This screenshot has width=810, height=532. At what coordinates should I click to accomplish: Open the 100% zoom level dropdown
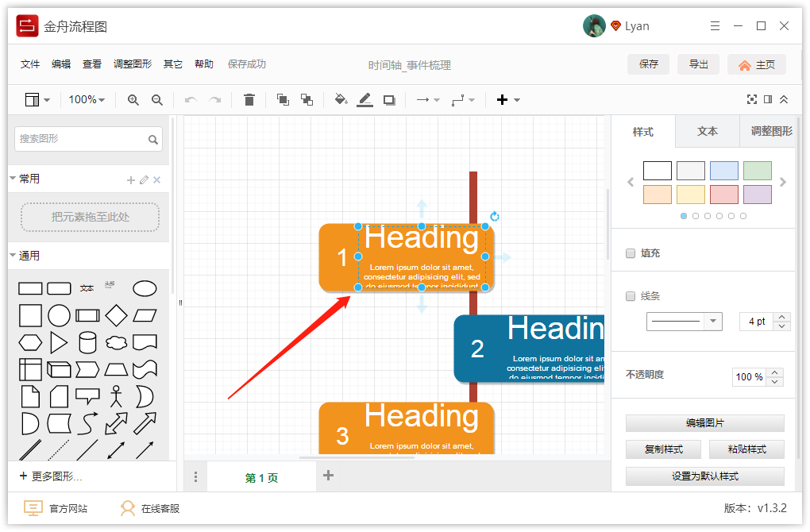pos(87,100)
